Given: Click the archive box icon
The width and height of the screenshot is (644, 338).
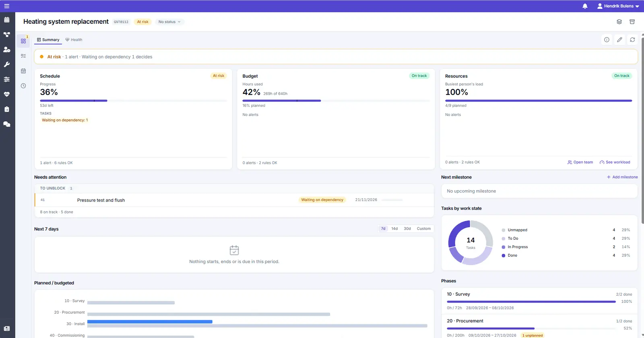Looking at the screenshot, I should [x=632, y=22].
